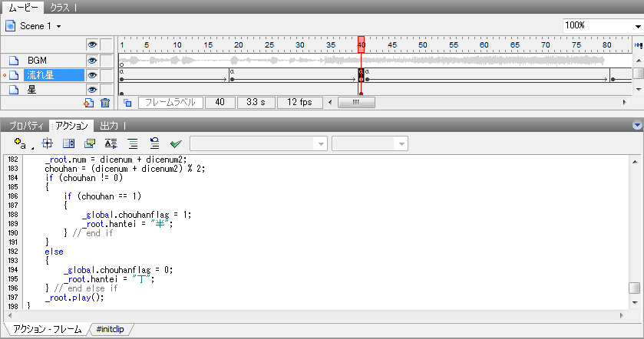Click the timeline view options icon

[x=638, y=45]
